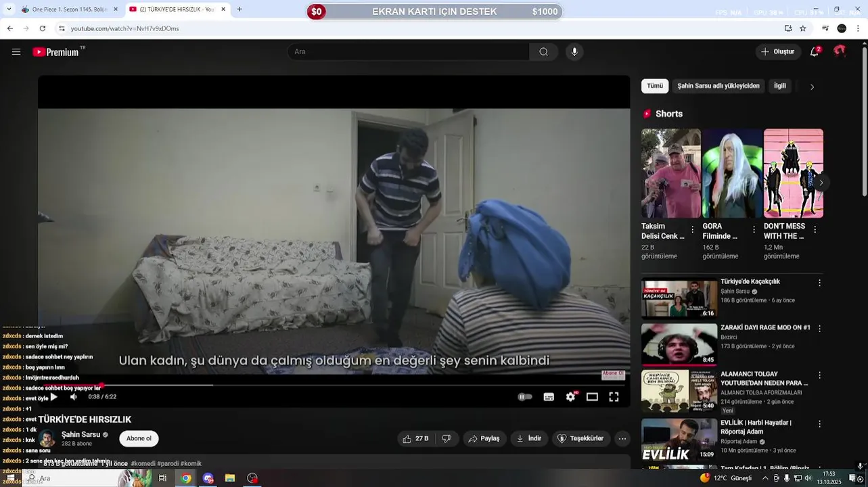
Task: Show hidden system tray icons
Action: pyautogui.click(x=765, y=478)
